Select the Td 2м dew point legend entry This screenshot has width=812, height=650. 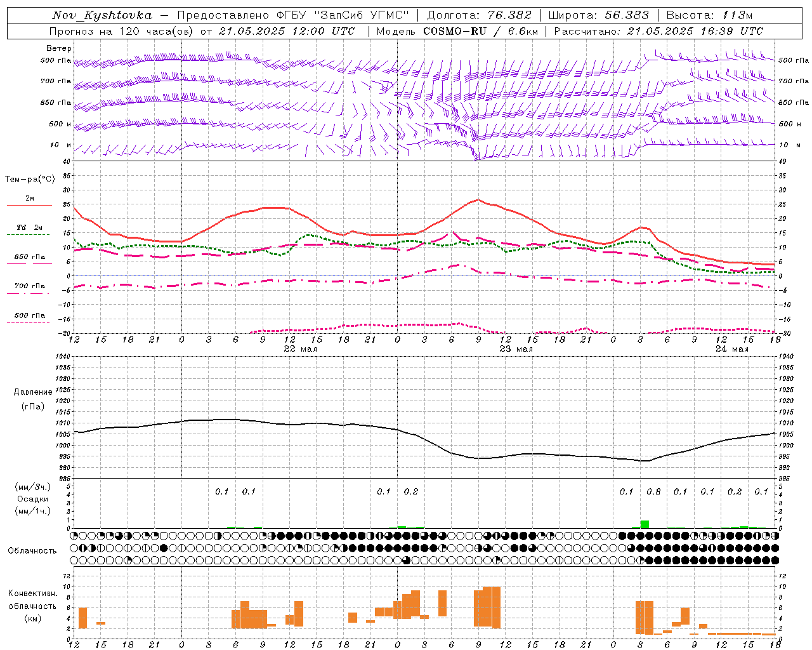click(29, 227)
